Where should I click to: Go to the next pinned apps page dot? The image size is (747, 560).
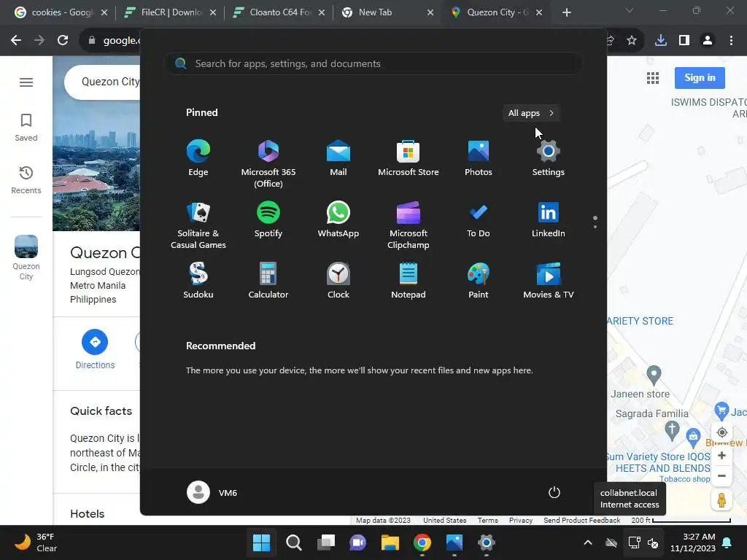click(595, 227)
